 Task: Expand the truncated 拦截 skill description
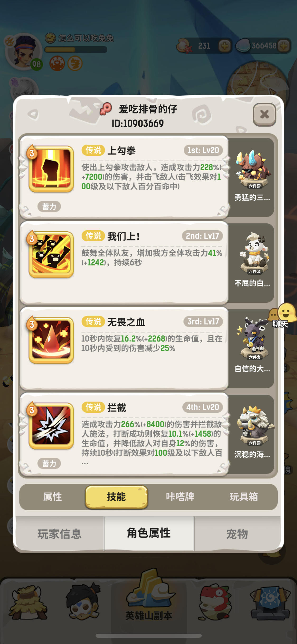85,463
